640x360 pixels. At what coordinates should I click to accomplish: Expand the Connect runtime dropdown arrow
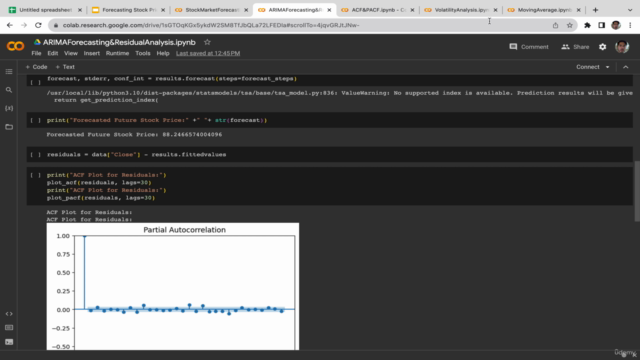pyautogui.click(x=607, y=67)
